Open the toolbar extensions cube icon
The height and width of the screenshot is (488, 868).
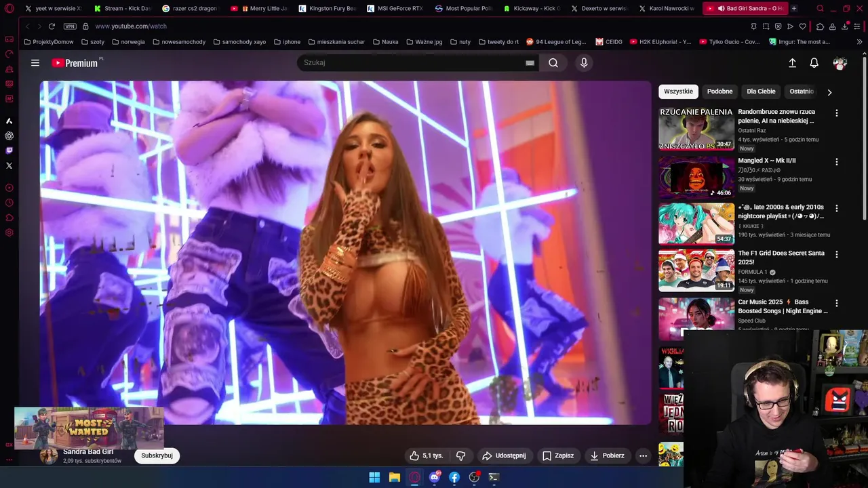[x=820, y=26]
